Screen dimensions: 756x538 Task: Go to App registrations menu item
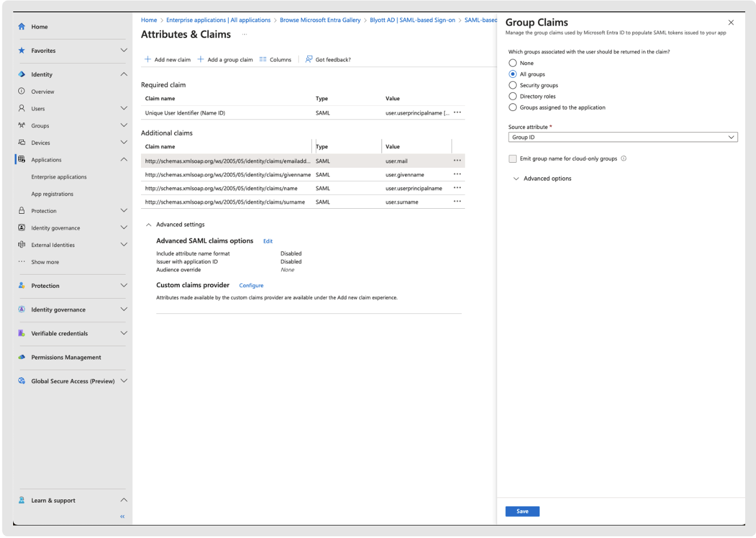pos(52,194)
